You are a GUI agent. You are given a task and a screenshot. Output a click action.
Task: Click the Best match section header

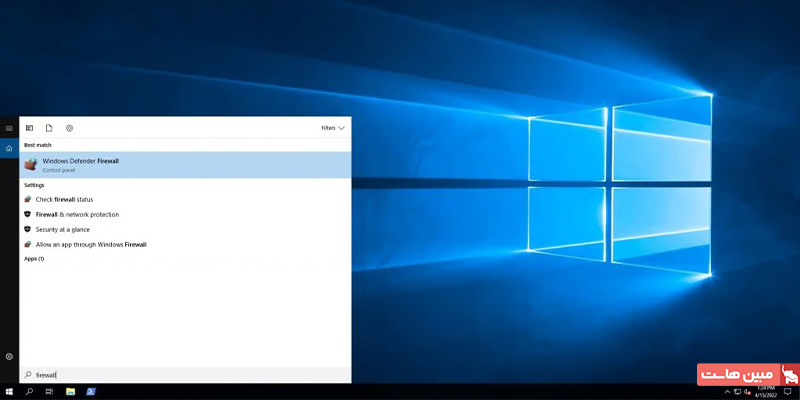38,145
